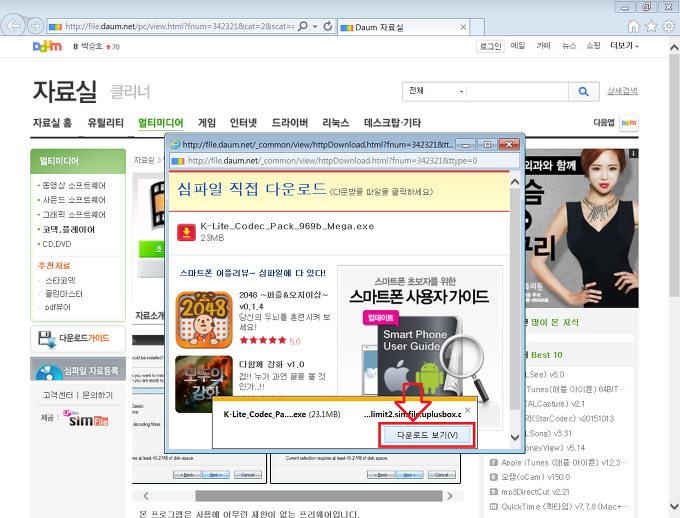Viewport: 680px width, 518px height.
Task: Click the 심파일 자료등록 CD icon
Action: tap(49, 373)
